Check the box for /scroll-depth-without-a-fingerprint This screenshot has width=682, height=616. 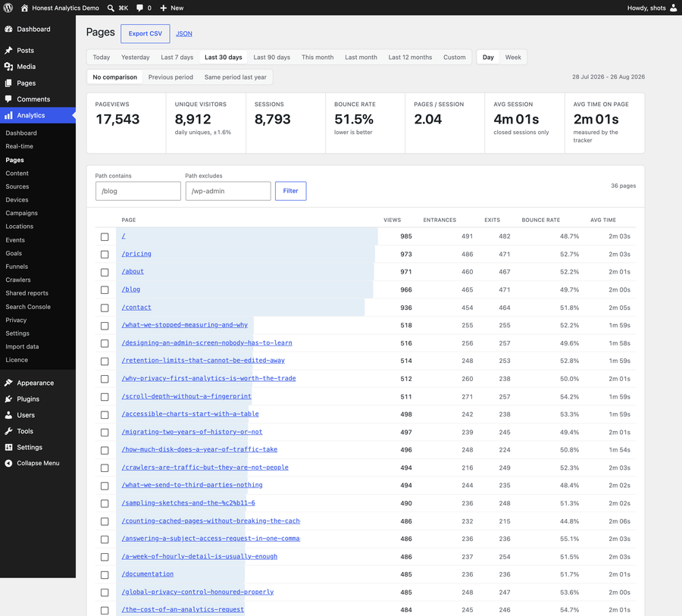coord(105,397)
